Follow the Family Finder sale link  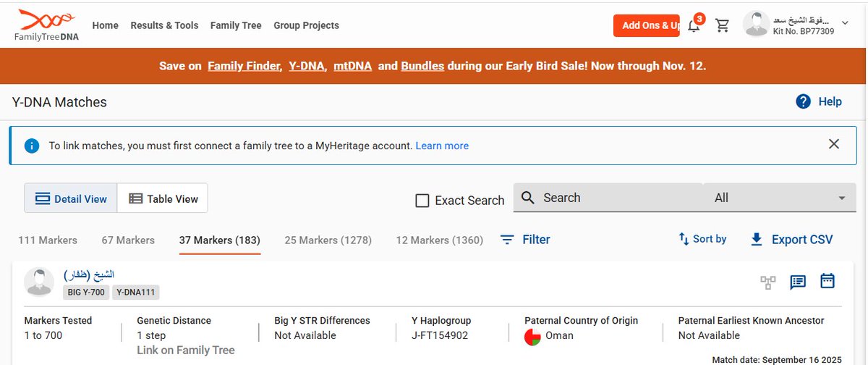[244, 66]
